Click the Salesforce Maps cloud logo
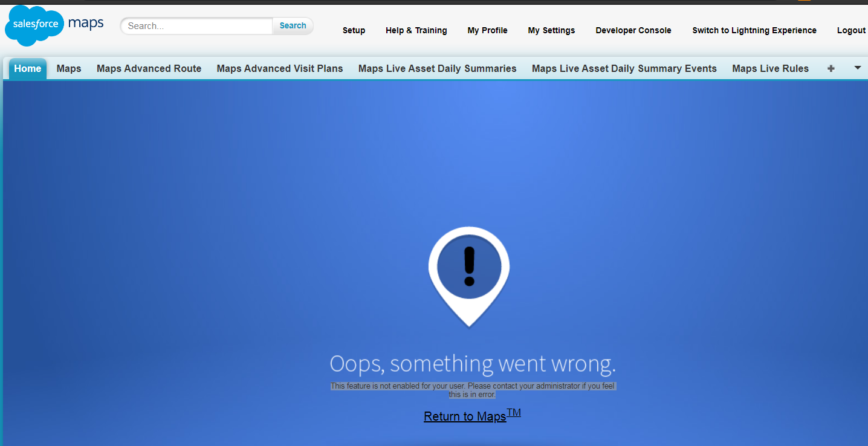The image size is (868, 446). 54,25
